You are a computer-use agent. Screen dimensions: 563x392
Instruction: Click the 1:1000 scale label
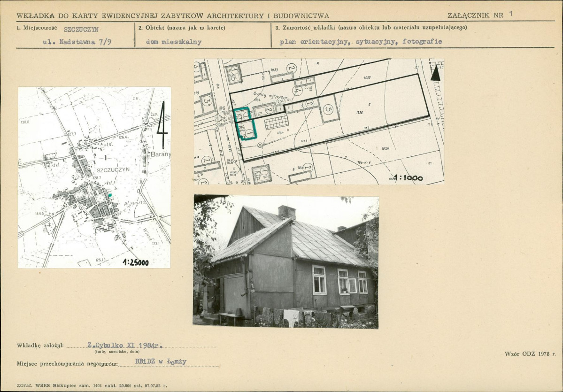(x=408, y=178)
